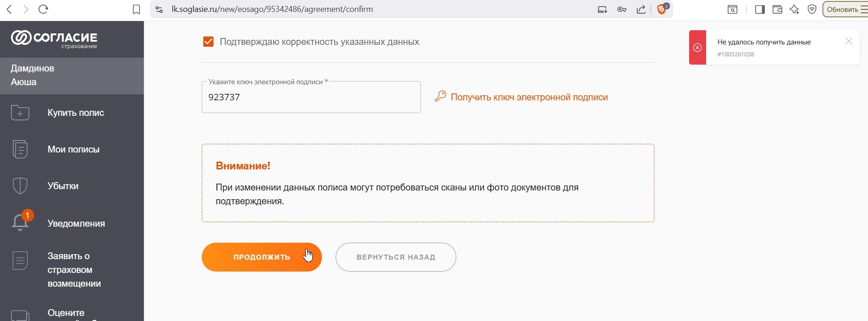Open the Brave wallet icon

pos(777,9)
